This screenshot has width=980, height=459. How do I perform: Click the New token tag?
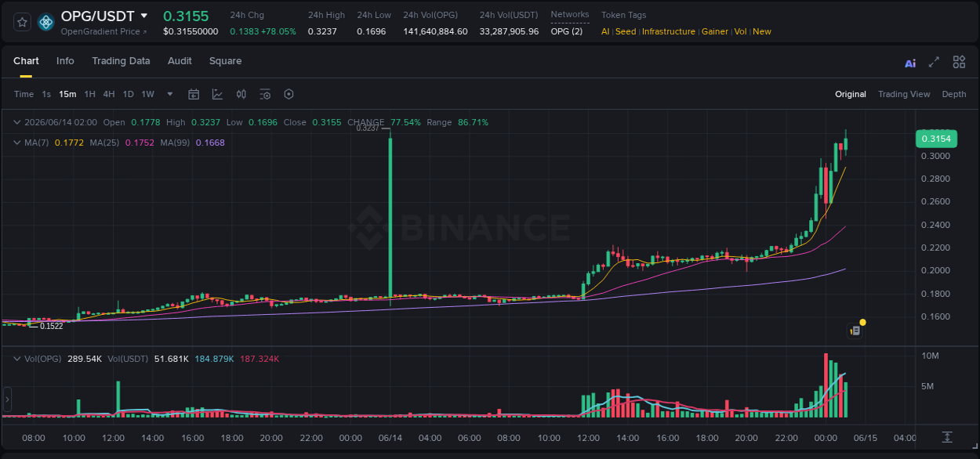click(x=762, y=31)
